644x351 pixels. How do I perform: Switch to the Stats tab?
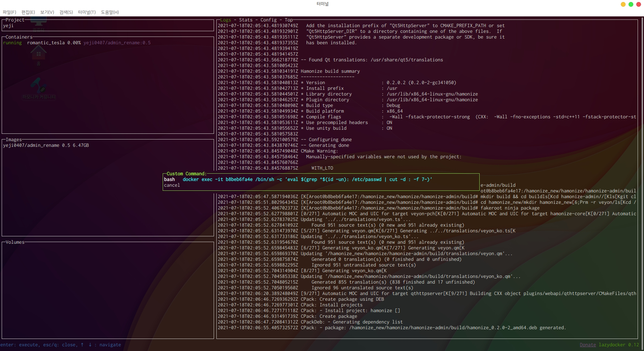coord(246,20)
